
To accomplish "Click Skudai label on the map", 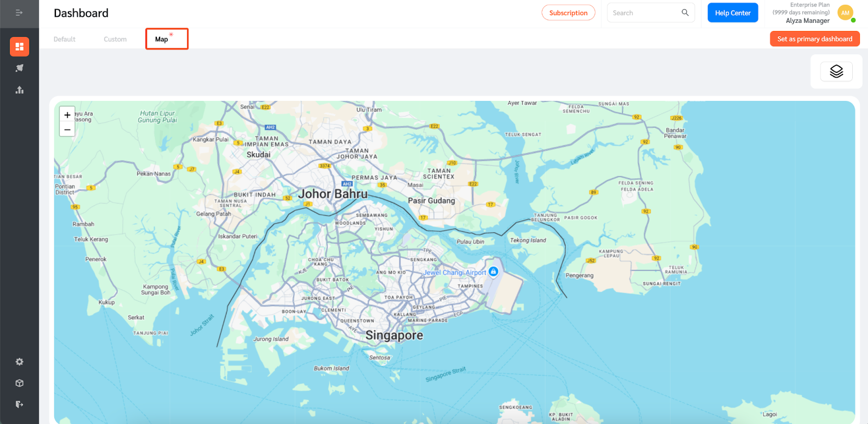I will pos(258,155).
